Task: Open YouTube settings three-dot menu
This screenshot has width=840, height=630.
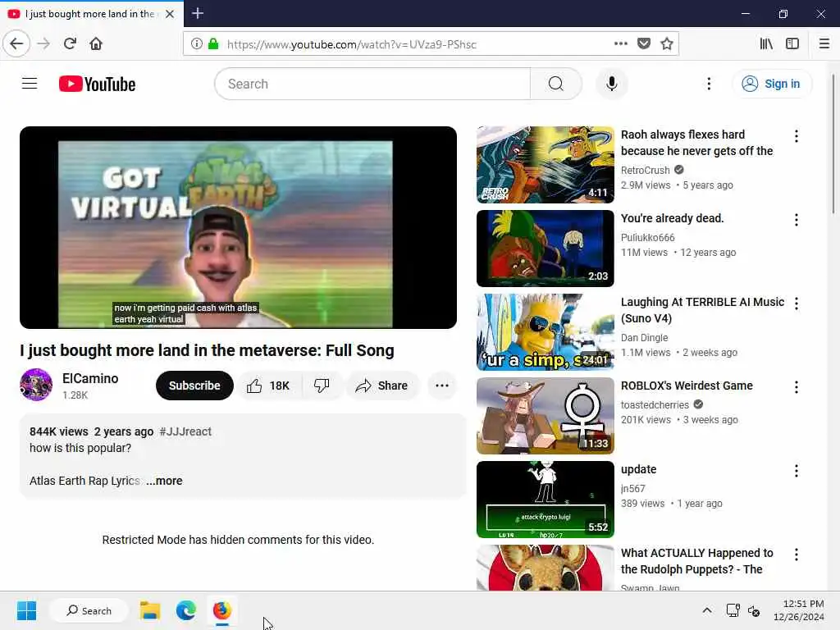Action: click(709, 84)
